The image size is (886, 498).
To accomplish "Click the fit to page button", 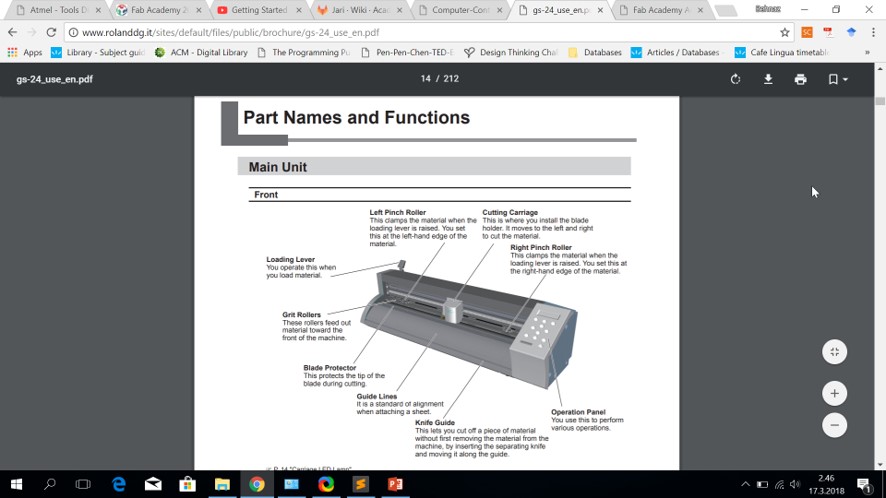I will pyautogui.click(x=834, y=352).
